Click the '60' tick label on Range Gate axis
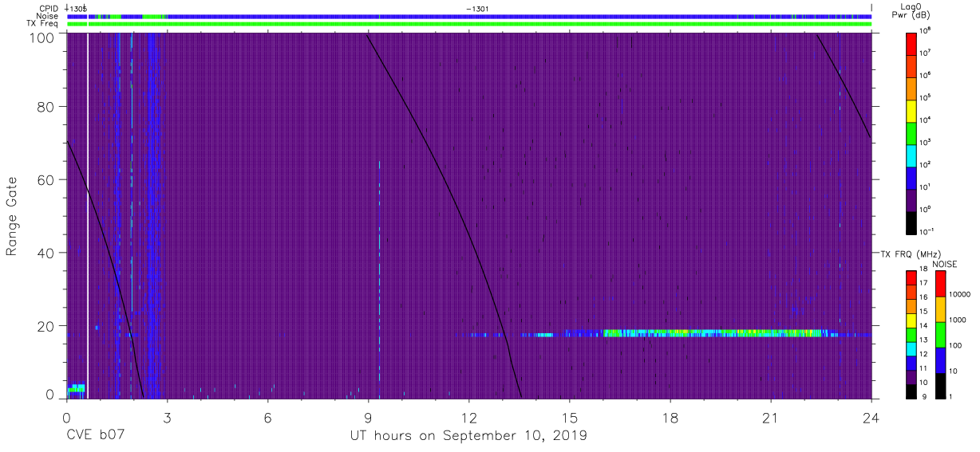980x452 pixels. 45,179
